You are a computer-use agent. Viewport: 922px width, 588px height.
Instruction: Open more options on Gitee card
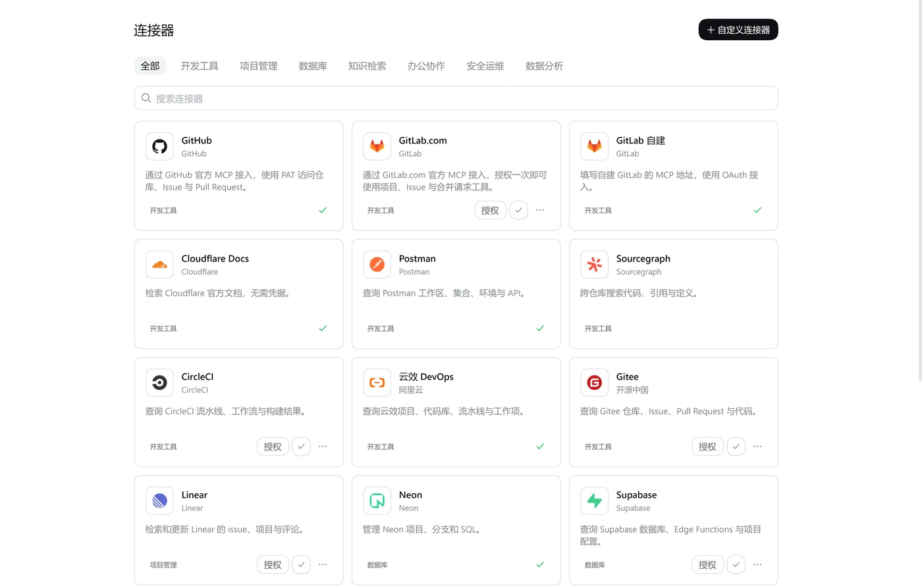pyautogui.click(x=757, y=446)
